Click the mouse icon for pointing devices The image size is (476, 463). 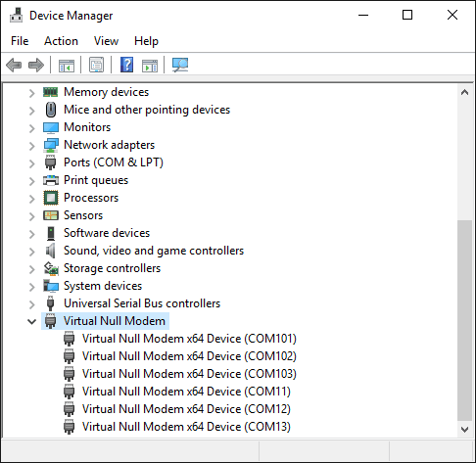[51, 110]
